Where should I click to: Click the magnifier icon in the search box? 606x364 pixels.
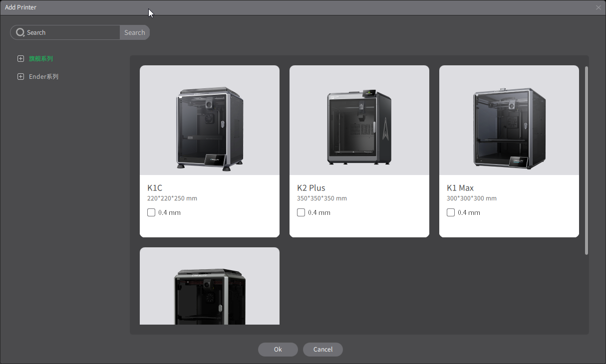(20, 32)
